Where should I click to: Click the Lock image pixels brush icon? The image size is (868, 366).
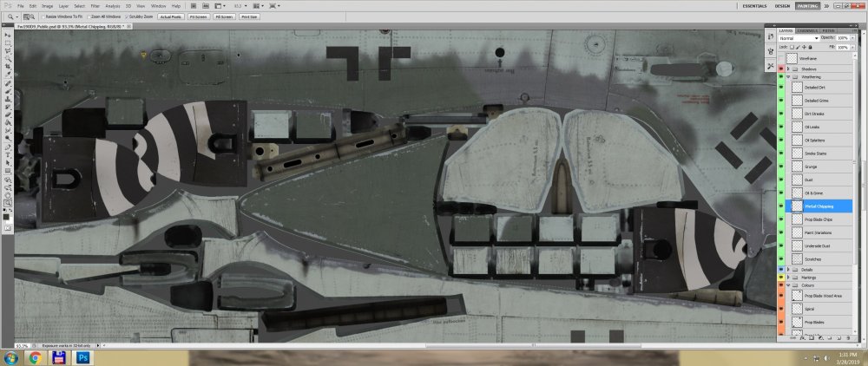(799, 47)
